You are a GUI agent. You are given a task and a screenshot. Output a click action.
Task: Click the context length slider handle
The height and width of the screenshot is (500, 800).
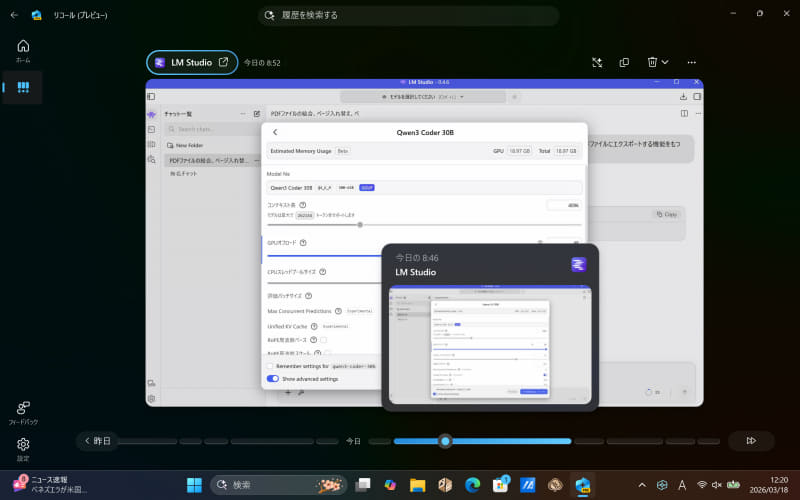coord(360,224)
